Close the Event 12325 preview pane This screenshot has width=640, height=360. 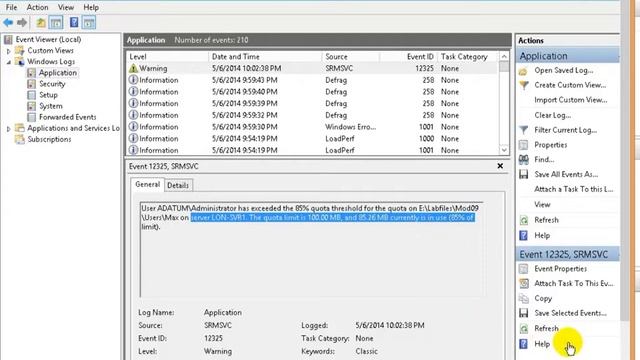pos(500,166)
